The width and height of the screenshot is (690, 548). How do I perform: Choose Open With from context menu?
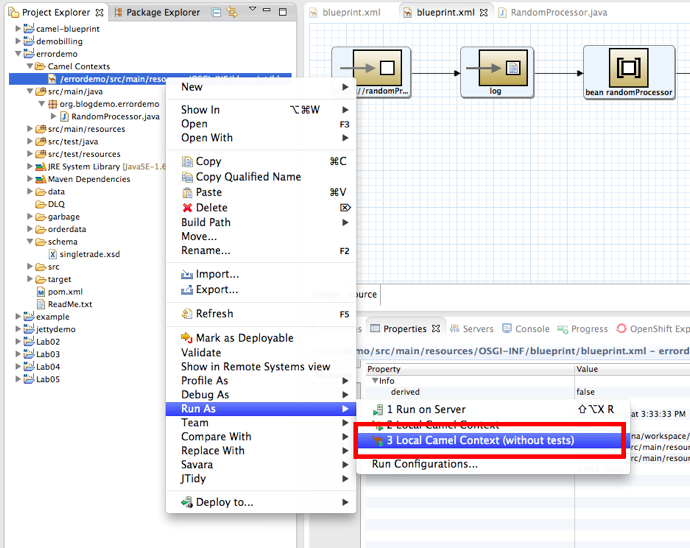[261, 138]
